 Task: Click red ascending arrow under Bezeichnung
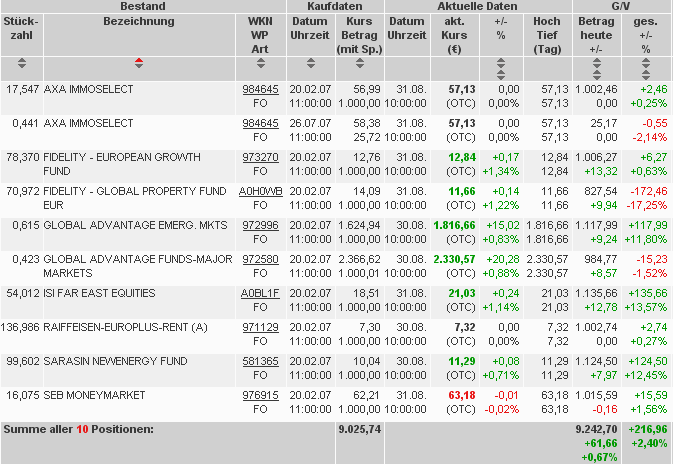(x=139, y=60)
